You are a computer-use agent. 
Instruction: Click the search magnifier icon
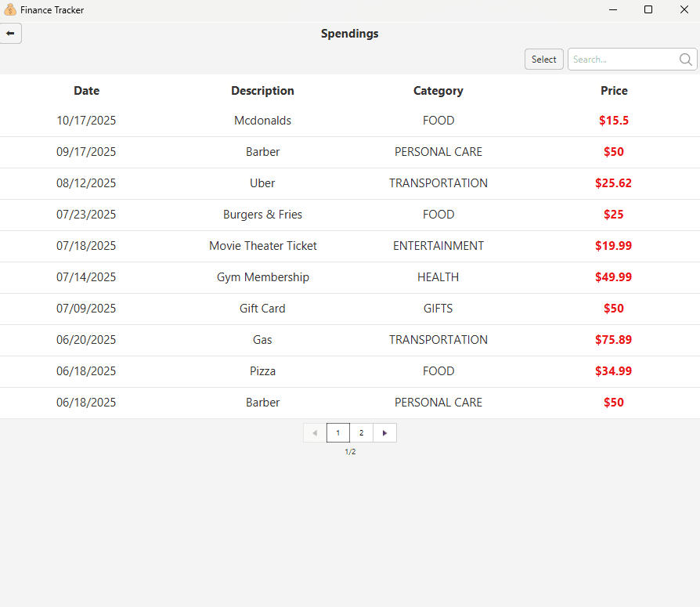coord(685,60)
